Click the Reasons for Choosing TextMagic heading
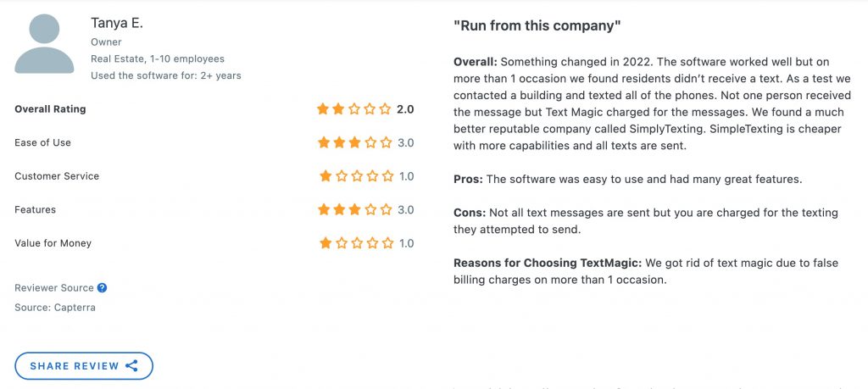 (548, 263)
